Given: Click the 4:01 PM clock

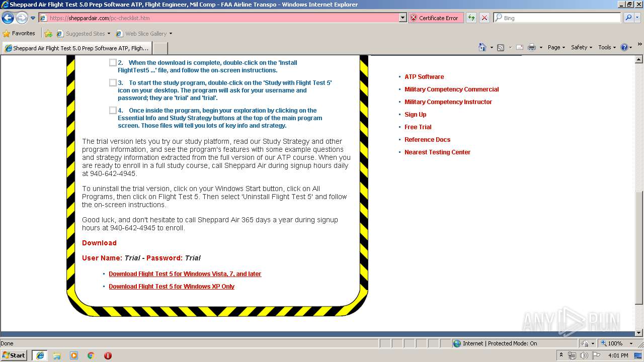Looking at the screenshot, I should point(618,355).
